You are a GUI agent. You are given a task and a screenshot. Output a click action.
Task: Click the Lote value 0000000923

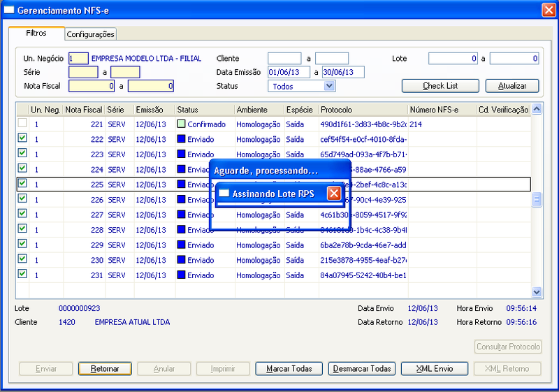pos(79,308)
